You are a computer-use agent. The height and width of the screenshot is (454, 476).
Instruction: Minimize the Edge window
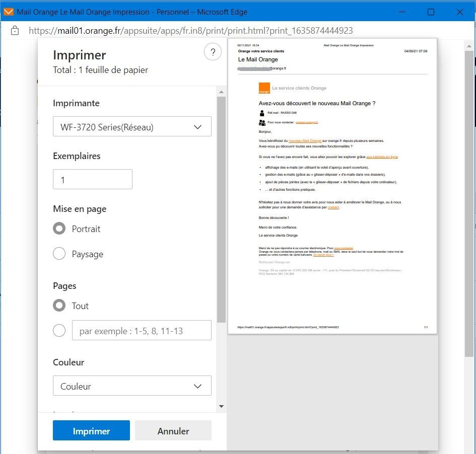tap(402, 12)
